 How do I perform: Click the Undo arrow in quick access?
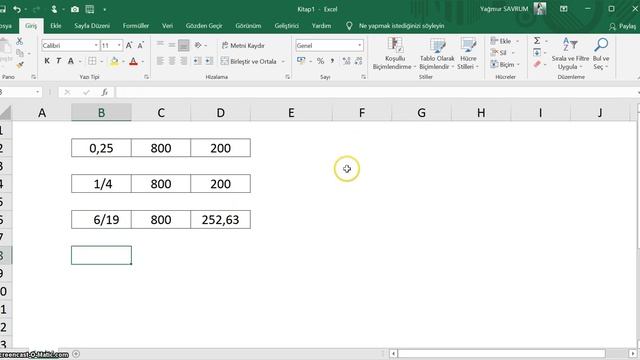(x=17, y=9)
